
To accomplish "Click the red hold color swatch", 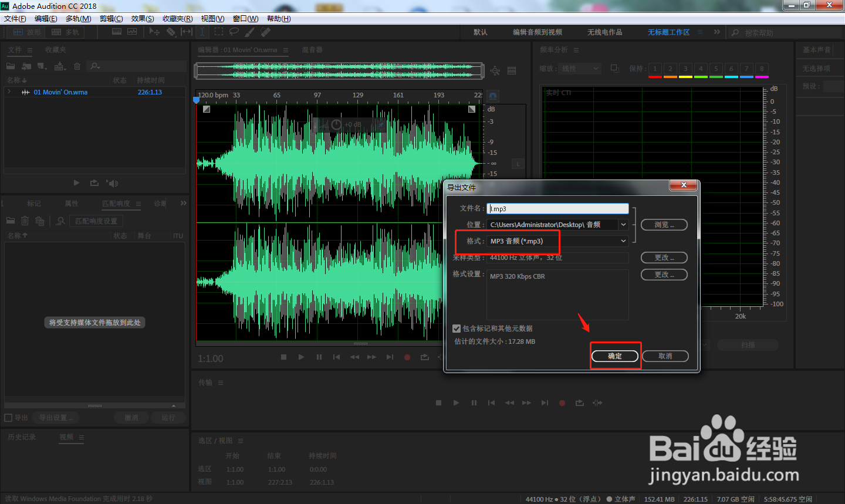I will click(x=655, y=77).
